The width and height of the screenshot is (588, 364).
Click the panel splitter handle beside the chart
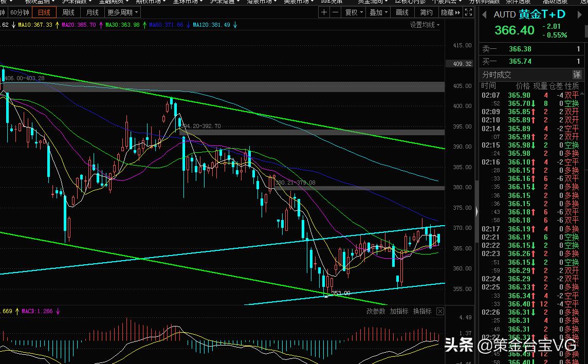click(476, 211)
